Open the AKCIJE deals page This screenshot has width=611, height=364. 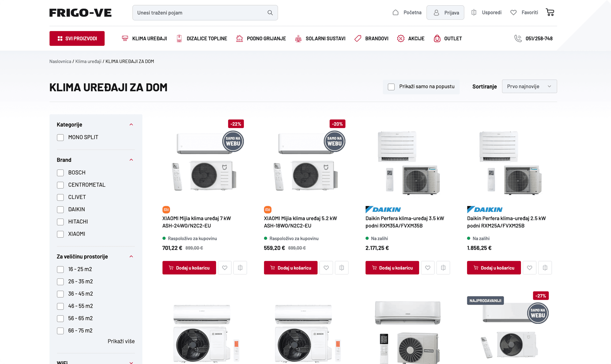416,39
